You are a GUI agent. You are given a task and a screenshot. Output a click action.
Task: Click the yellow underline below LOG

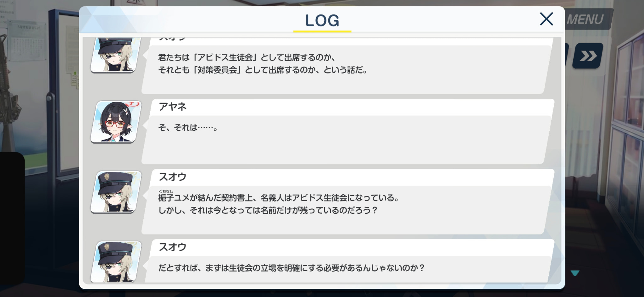[322, 31]
